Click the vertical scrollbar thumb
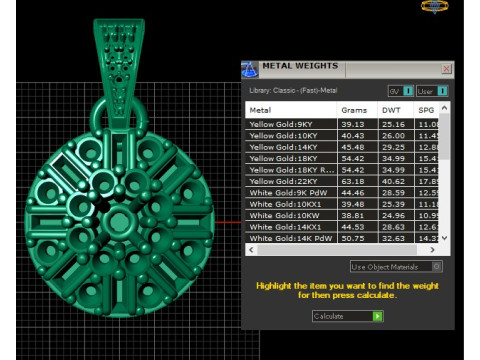This screenshot has width=480, height=360. [444, 137]
